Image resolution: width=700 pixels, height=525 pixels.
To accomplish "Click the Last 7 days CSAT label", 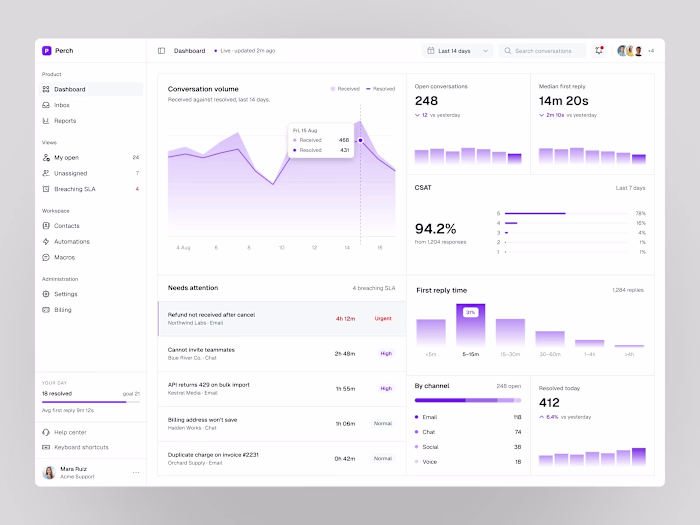I will [x=630, y=188].
